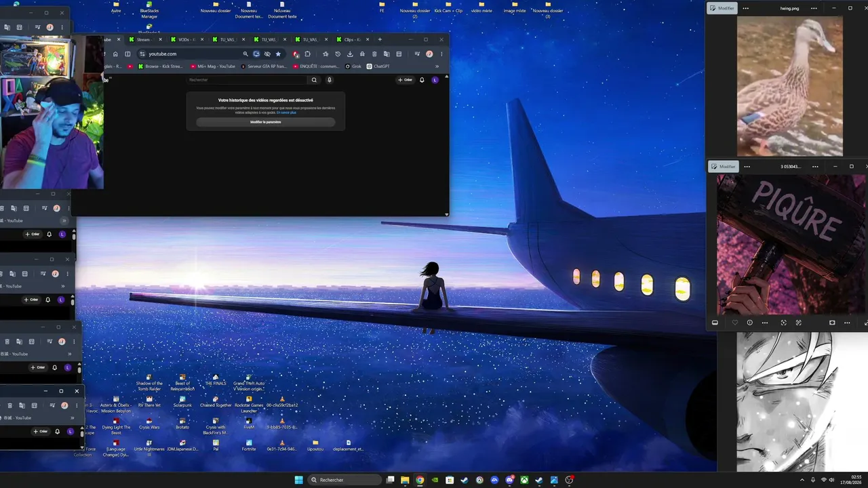
Task: Open the ENQUÊTE bookmark
Action: [316, 66]
